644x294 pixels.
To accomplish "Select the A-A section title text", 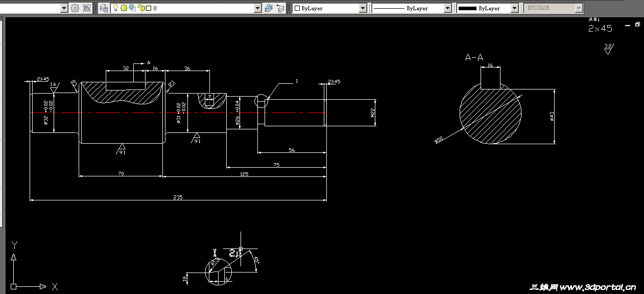I will (474, 58).
